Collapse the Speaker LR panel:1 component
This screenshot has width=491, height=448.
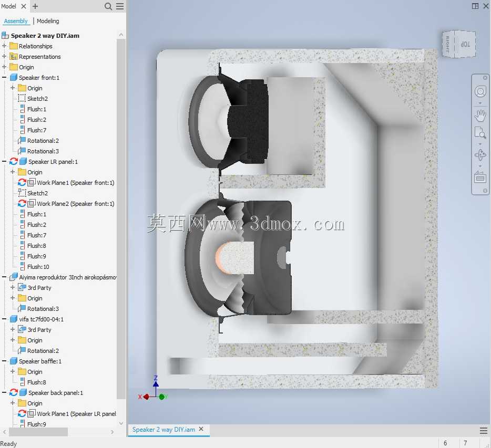[4, 161]
